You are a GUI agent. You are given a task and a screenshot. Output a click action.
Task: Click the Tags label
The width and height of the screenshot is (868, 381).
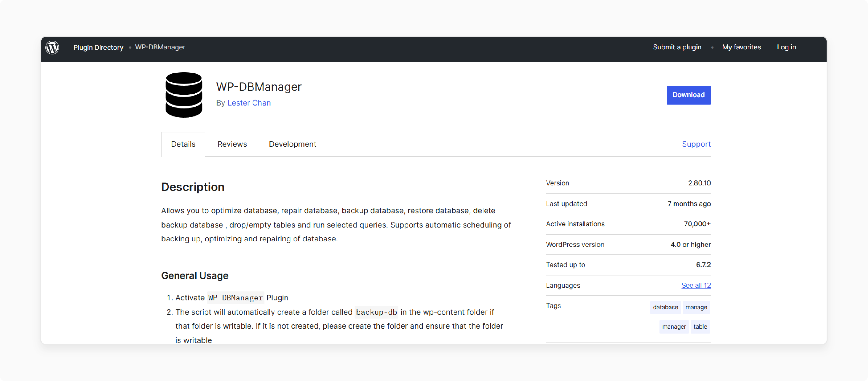[553, 305]
